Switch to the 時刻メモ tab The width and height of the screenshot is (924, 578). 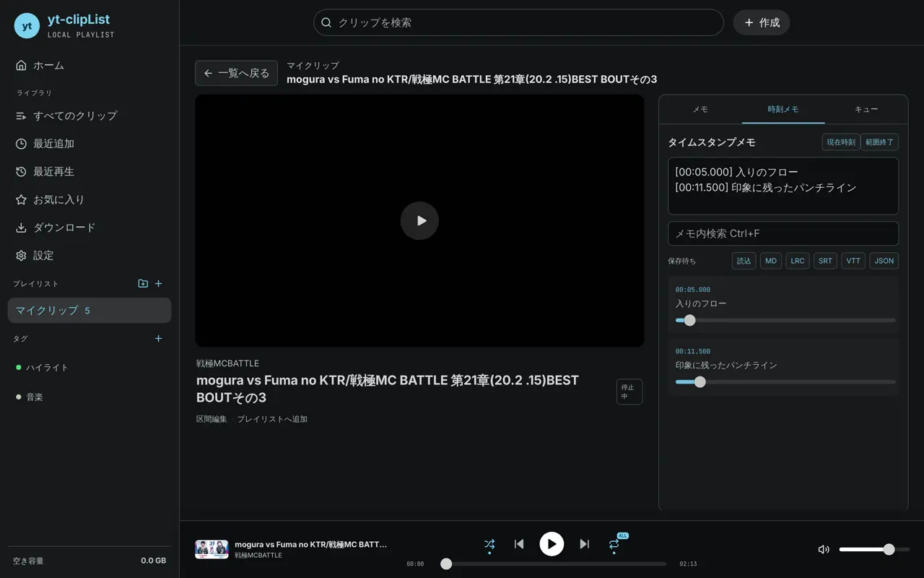click(x=783, y=109)
